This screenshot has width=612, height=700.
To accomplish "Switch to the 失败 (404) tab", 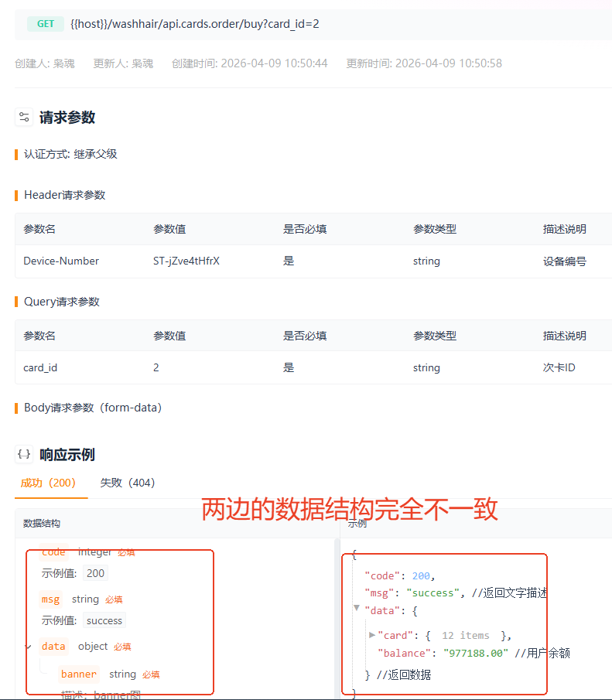I will click(x=128, y=483).
